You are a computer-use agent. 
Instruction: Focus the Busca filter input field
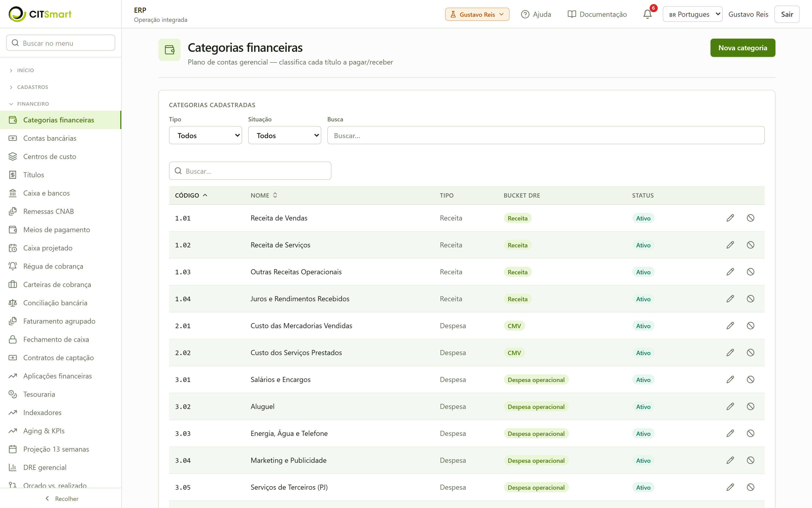click(546, 135)
